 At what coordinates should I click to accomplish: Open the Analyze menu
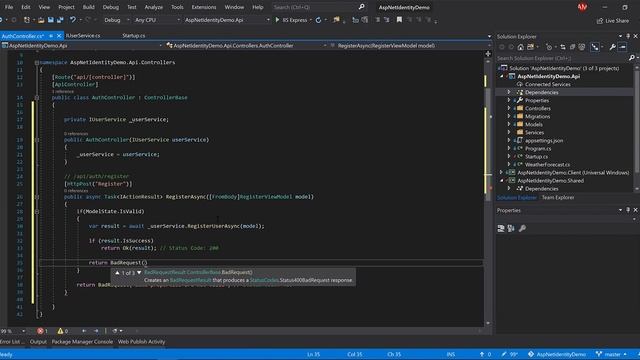point(153,7)
